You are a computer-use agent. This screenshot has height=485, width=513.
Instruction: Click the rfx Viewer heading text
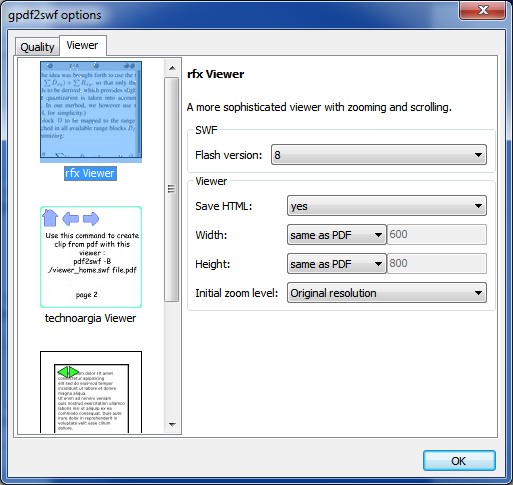[216, 74]
